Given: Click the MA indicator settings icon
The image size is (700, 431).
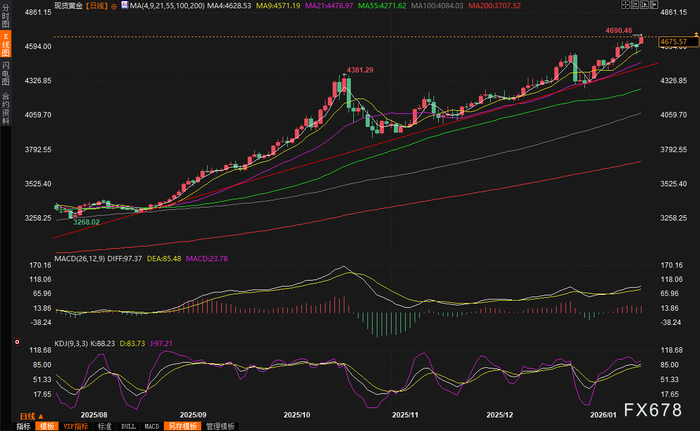Looking at the screenshot, I should (125, 5).
